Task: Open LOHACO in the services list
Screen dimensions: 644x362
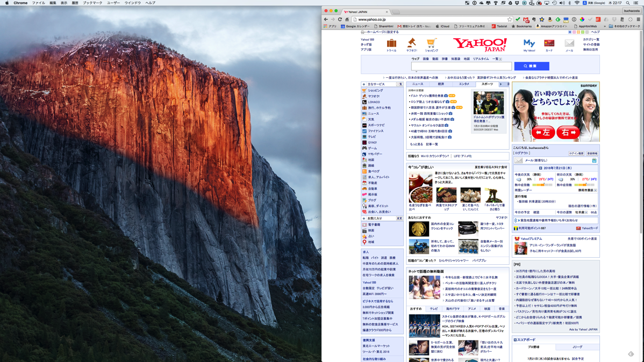Action: tap(374, 102)
